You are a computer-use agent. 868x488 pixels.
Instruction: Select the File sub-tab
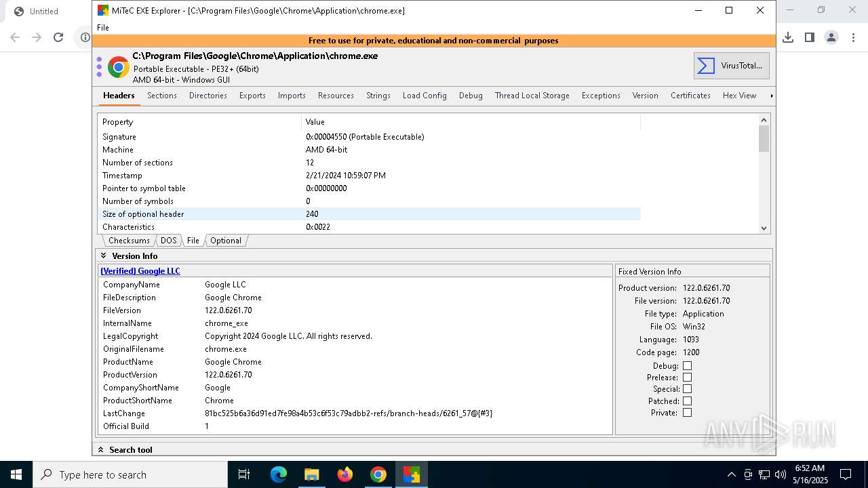(193, 241)
